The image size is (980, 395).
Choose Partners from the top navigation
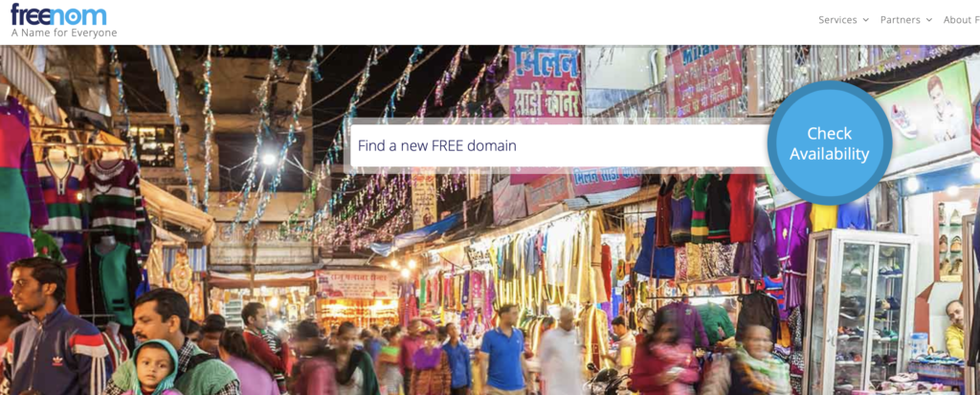[x=900, y=20]
